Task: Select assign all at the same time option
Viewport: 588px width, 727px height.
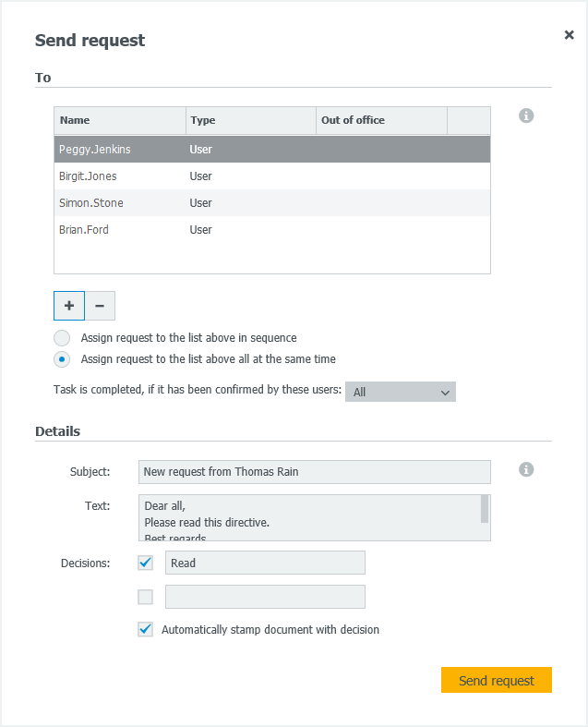Action: [62, 359]
